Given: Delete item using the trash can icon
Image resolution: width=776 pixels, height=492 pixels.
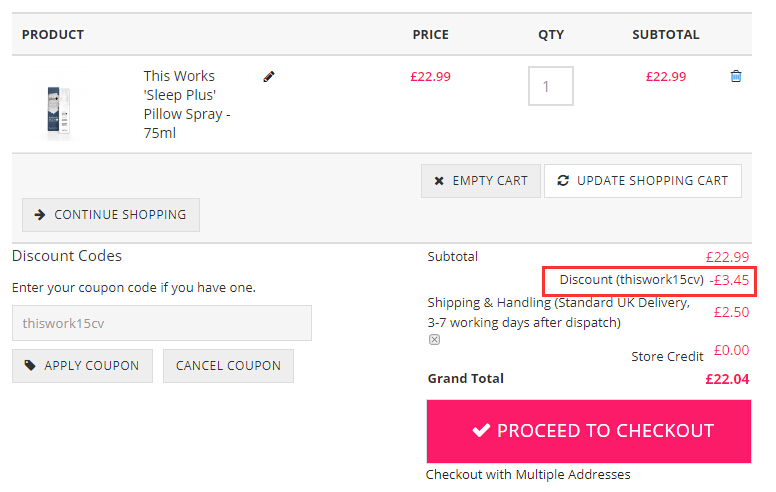Looking at the screenshot, I should (x=736, y=76).
